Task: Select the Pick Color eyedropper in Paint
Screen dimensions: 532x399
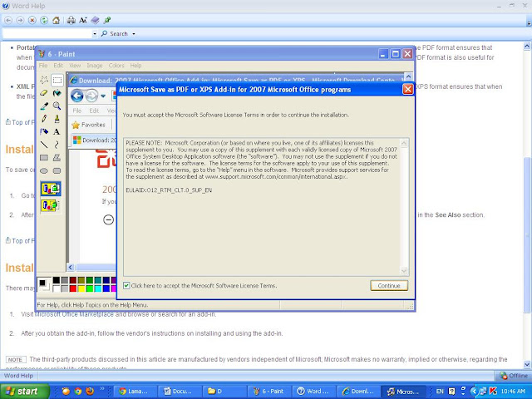Action: coord(44,106)
